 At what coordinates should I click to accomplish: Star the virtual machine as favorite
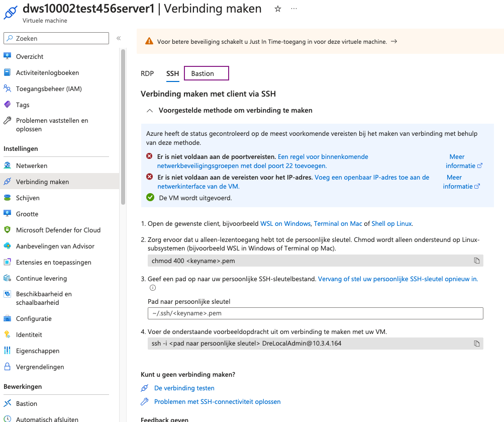(x=277, y=9)
